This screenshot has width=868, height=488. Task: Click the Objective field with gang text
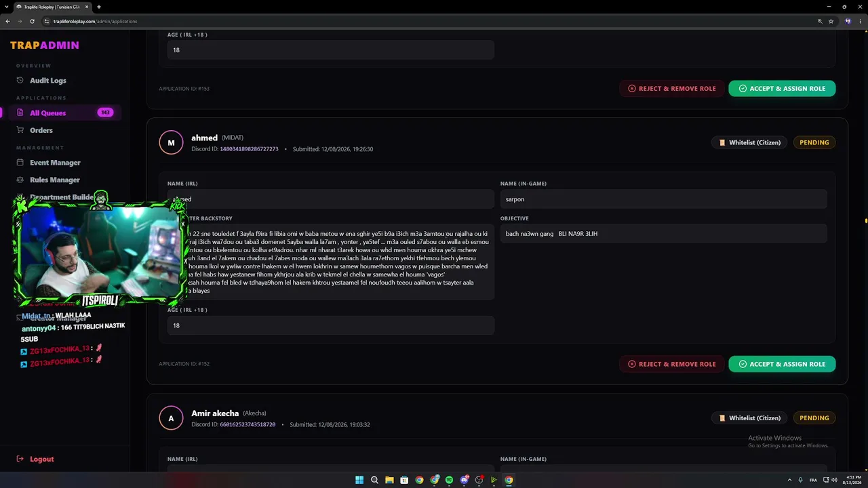click(663, 234)
